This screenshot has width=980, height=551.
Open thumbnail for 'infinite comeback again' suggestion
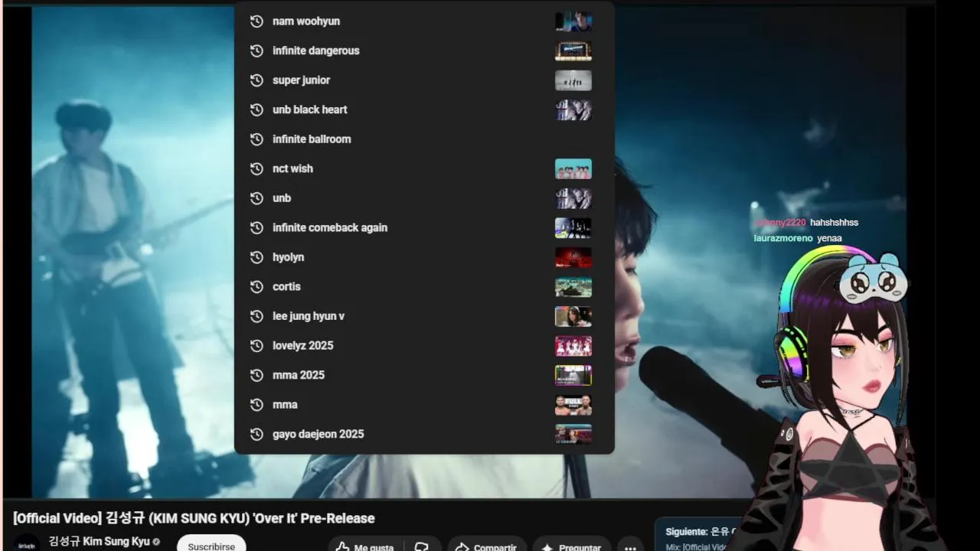pos(573,227)
